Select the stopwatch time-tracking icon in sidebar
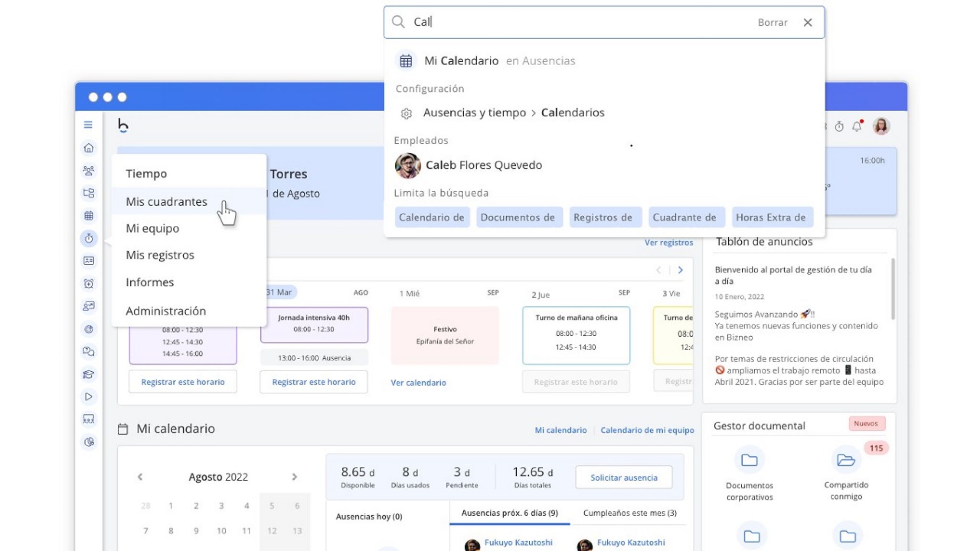 pyautogui.click(x=89, y=238)
